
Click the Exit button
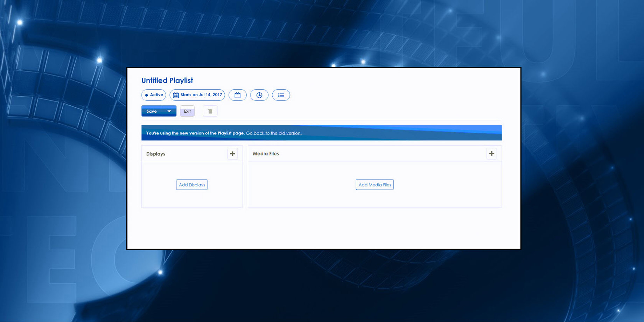[x=187, y=111]
